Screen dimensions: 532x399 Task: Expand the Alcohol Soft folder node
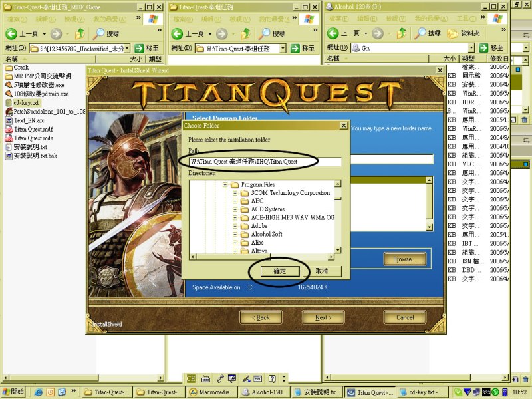[x=235, y=235]
